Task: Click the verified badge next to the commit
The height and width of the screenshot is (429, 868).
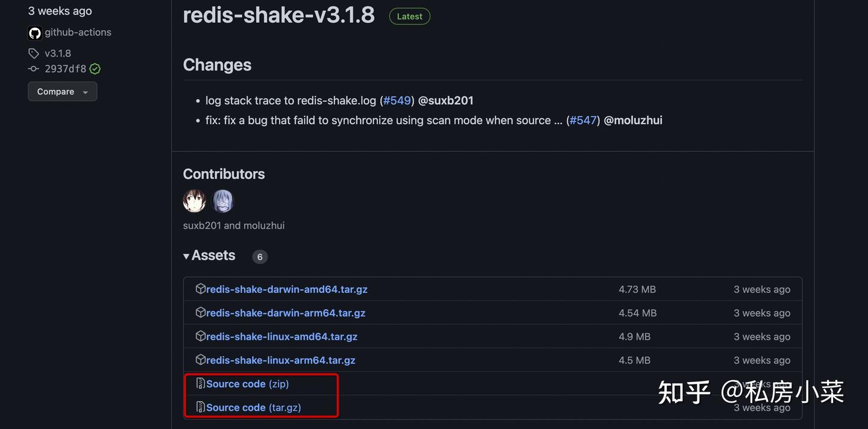Action: [x=94, y=69]
